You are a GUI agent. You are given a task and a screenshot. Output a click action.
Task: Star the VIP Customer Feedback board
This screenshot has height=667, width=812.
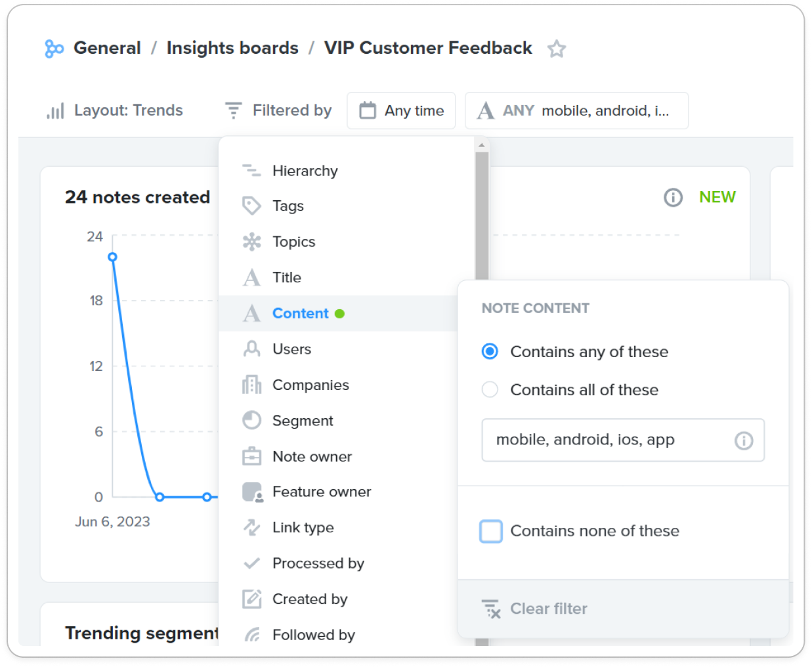[557, 49]
